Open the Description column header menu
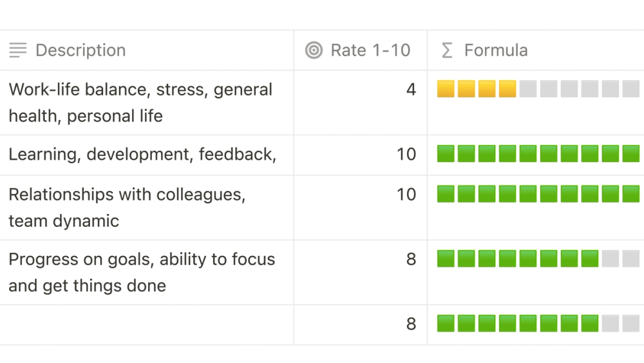The height and width of the screenshot is (363, 644). click(x=147, y=50)
